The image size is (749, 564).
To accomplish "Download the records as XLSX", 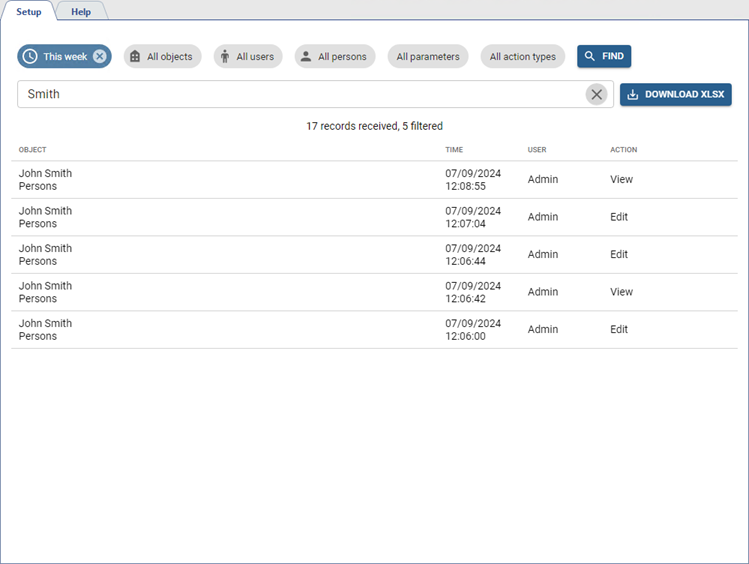I will click(676, 94).
